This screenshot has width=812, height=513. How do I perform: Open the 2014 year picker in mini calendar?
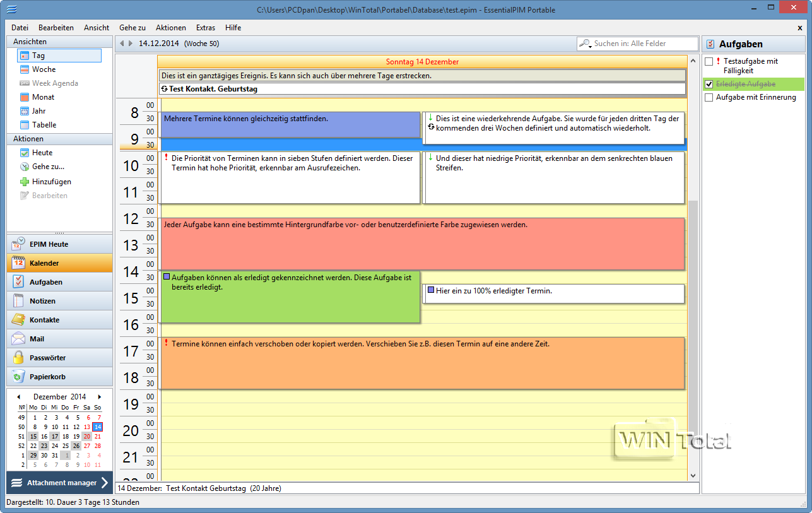tap(78, 397)
